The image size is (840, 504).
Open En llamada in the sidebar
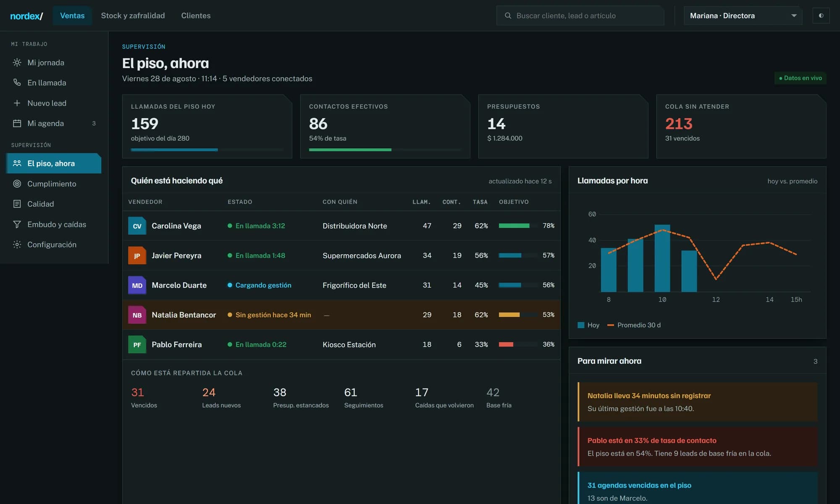click(x=54, y=83)
